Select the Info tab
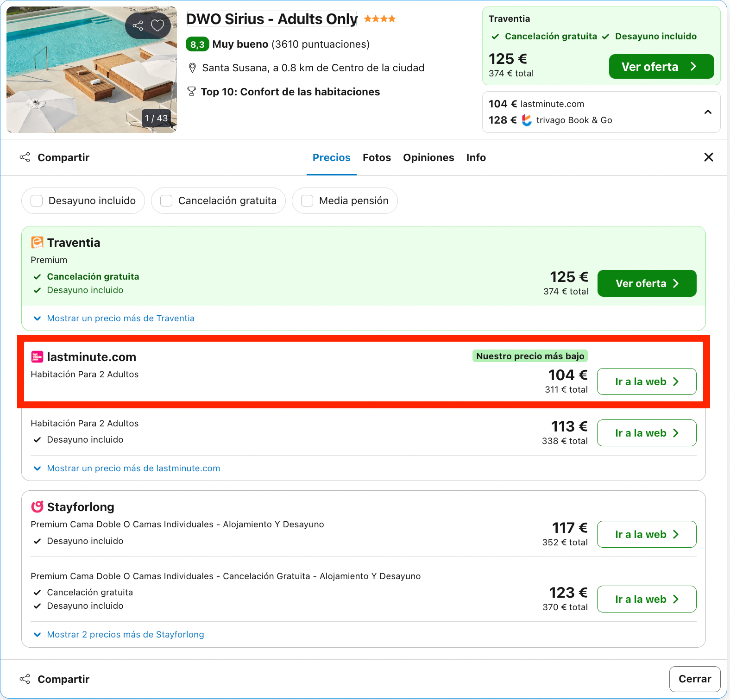The image size is (730, 700). coord(476,157)
